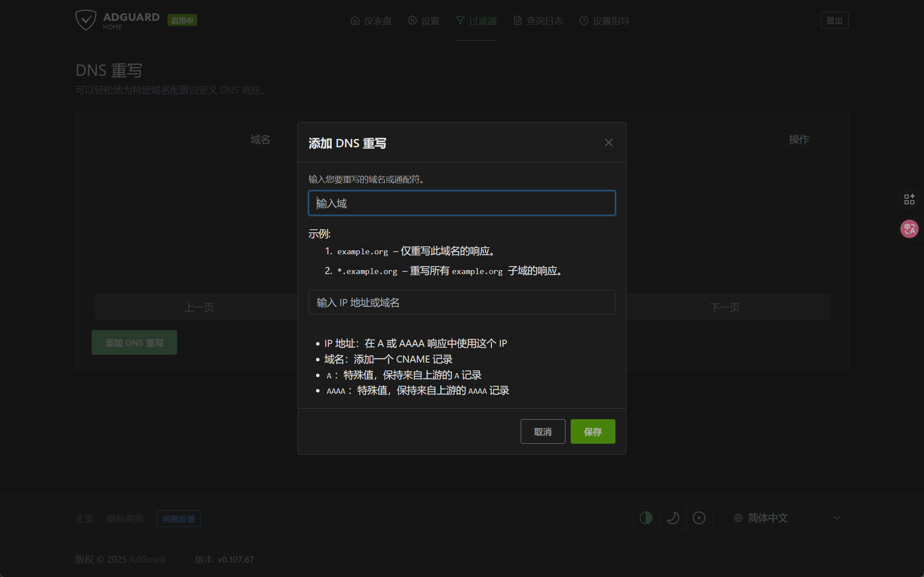924x577 pixels.
Task: Close the Add DNS rewrite dialog
Action: click(x=608, y=142)
